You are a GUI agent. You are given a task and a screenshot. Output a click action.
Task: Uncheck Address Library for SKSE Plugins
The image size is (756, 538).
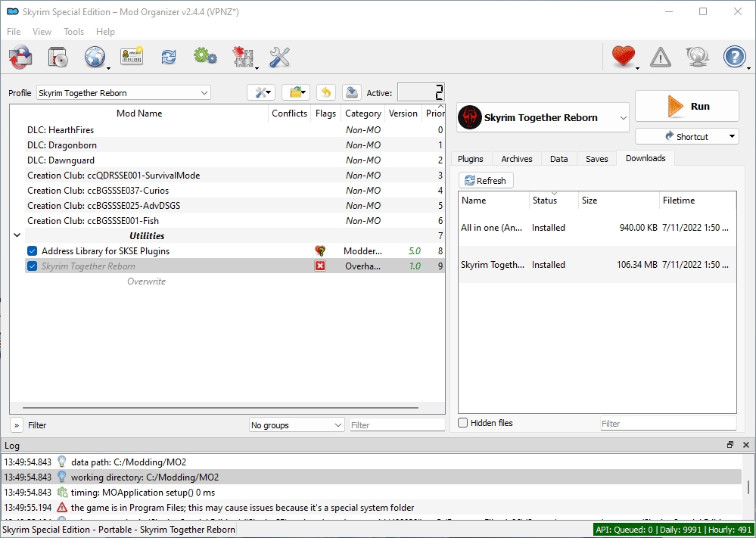33,251
